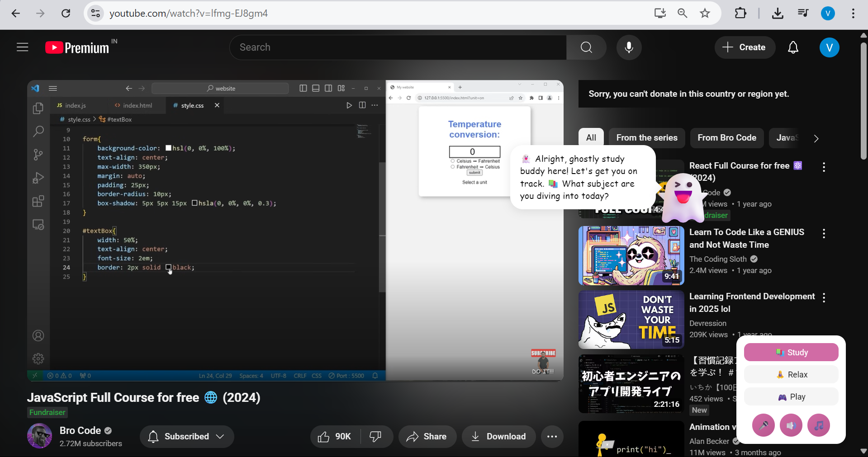Share this video
Screen dimensions: 868x457
[x=427, y=437]
